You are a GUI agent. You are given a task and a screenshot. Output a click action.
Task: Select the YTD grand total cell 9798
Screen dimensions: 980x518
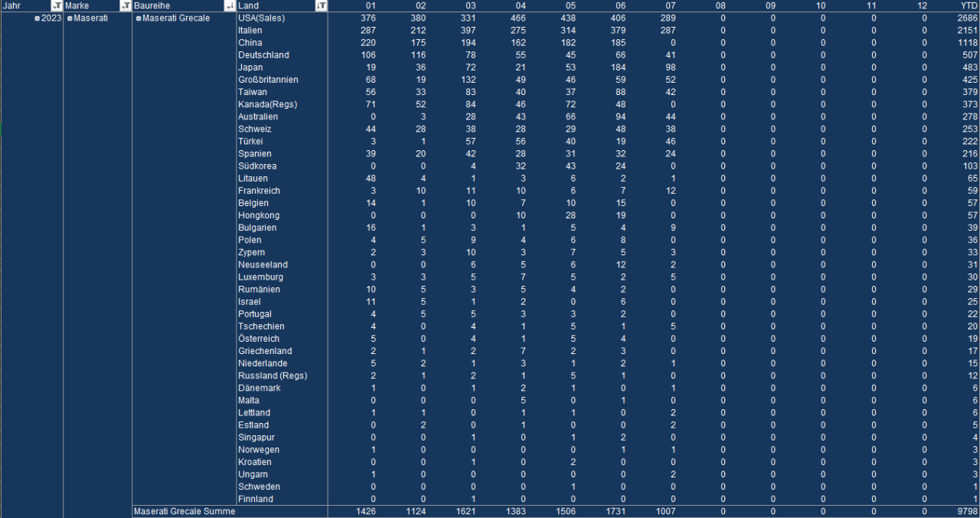[968, 511]
